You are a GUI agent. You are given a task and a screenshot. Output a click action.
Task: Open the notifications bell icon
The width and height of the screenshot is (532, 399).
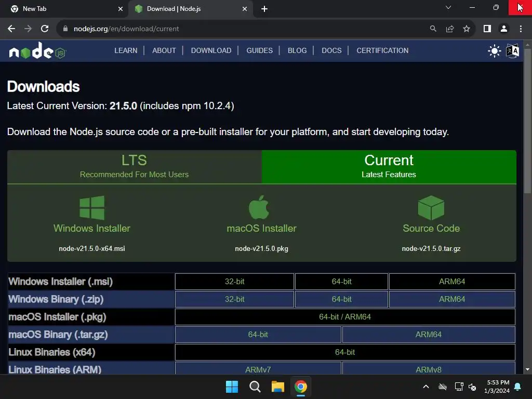point(518,387)
